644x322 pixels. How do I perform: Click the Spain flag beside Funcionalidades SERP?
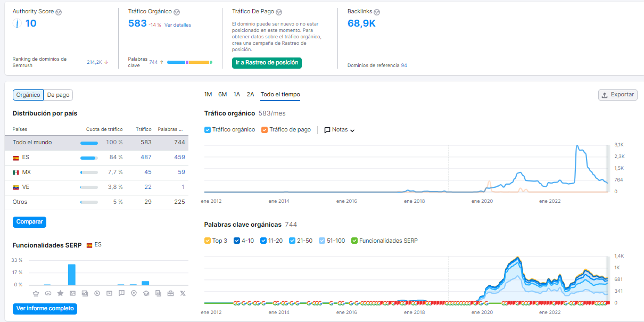pos(89,245)
